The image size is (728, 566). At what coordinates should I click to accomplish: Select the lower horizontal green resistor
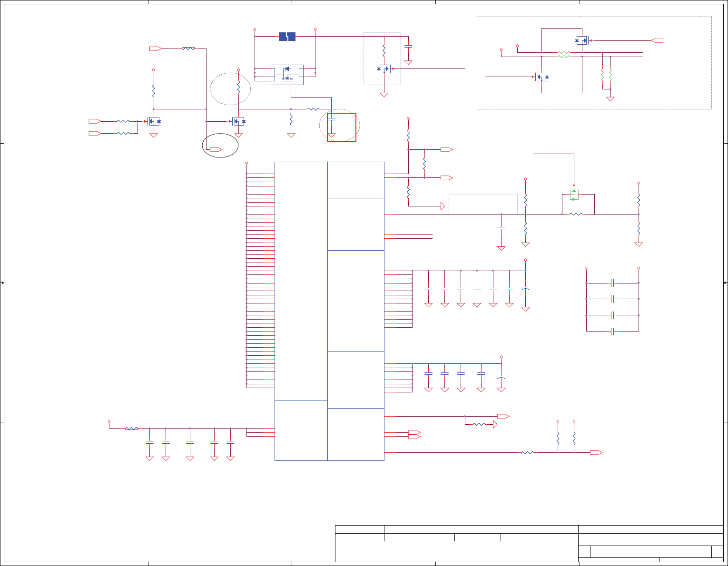tap(564, 57)
